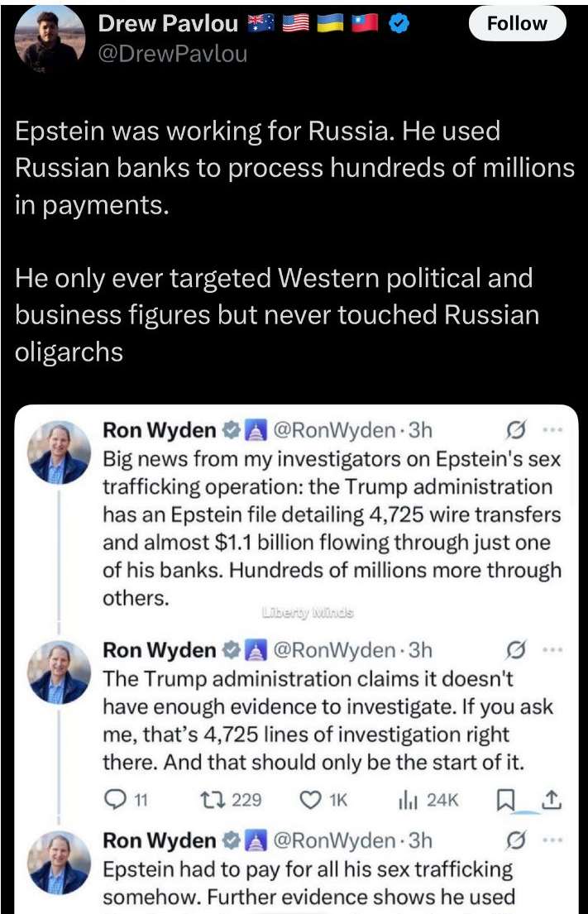Open more options on second Ron Wyden tweet

pyautogui.click(x=552, y=650)
